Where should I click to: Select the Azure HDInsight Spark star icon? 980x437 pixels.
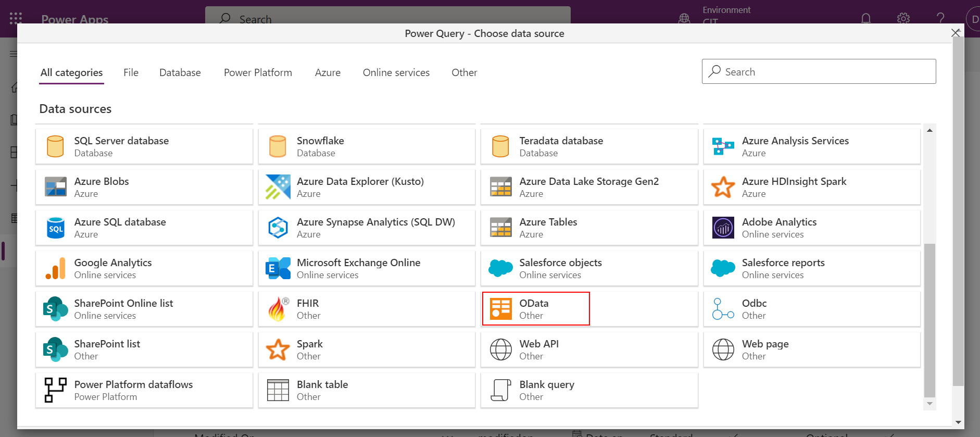(723, 187)
